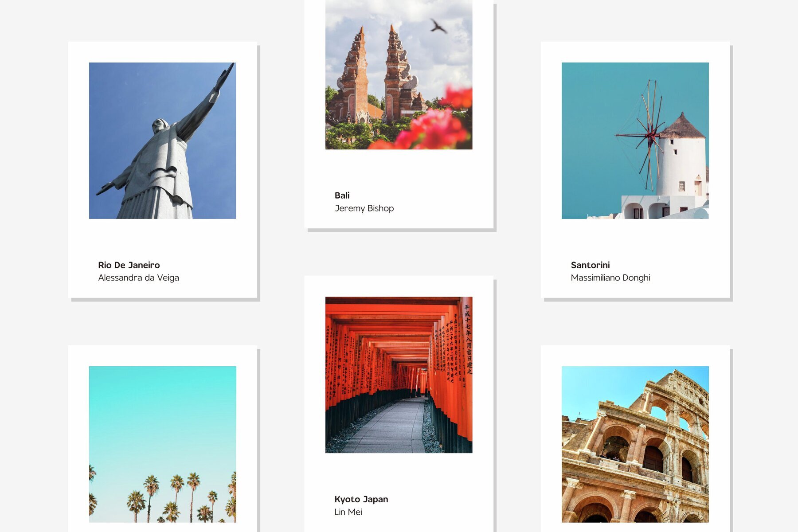The image size is (798, 532).
Task: Click the "Bali" title text
Action: (342, 196)
